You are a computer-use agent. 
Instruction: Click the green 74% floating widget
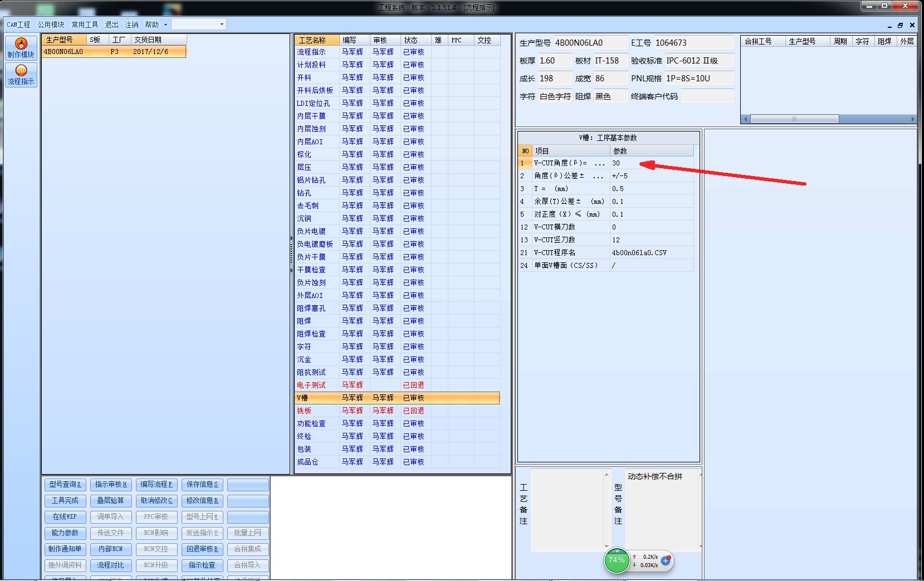coord(617,560)
